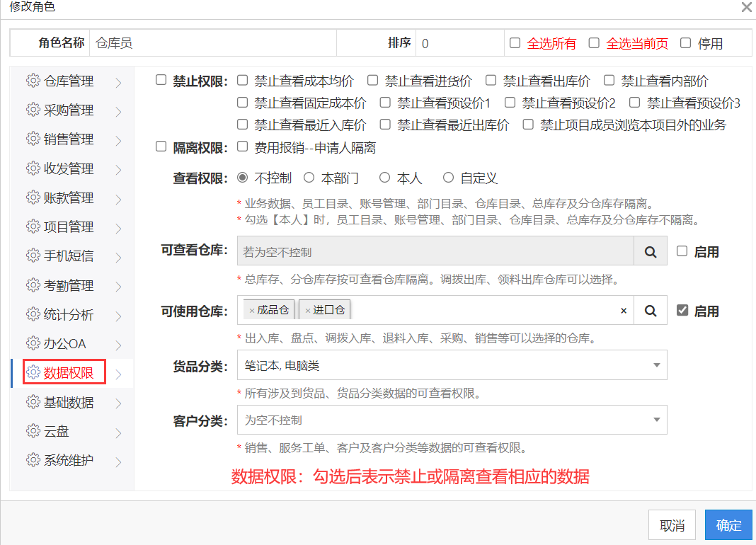Image resolution: width=756 pixels, height=545 pixels.
Task: Check 禁止查看固定成本价 option
Action: 243,102
